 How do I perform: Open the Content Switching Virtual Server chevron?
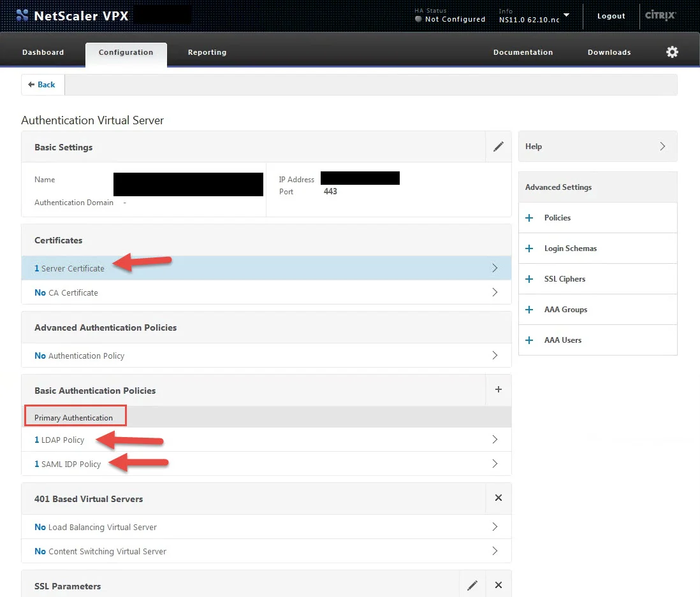tap(495, 551)
